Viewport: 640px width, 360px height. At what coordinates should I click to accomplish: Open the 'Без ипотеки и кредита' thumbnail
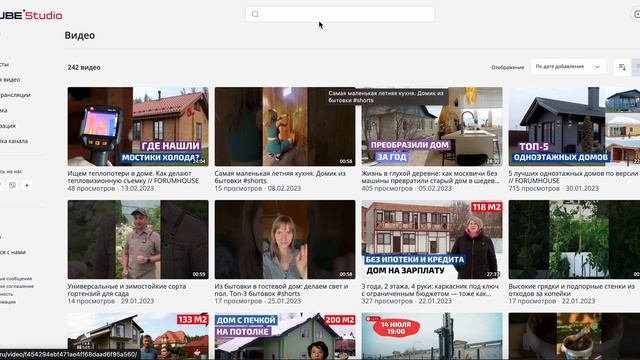432,240
